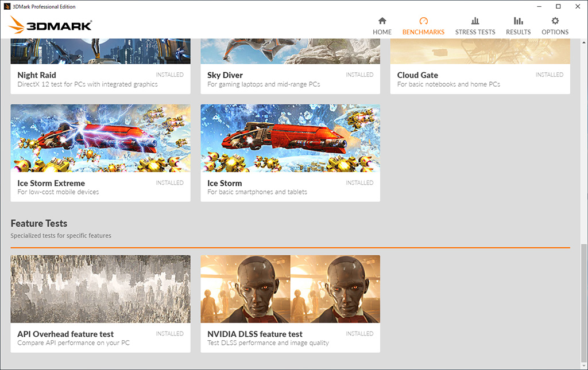Screen dimensions: 588x370
Task: Click the Results bars icon
Action: pos(519,21)
